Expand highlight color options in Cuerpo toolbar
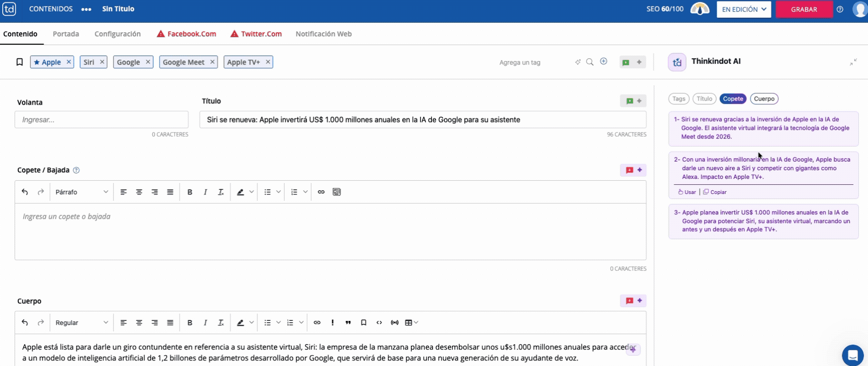The height and width of the screenshot is (366, 868). 251,323
